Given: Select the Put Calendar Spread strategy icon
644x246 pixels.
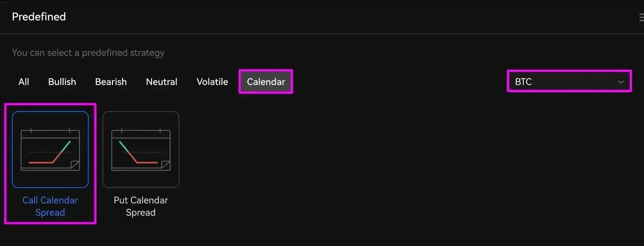Looking at the screenshot, I should 141,149.
